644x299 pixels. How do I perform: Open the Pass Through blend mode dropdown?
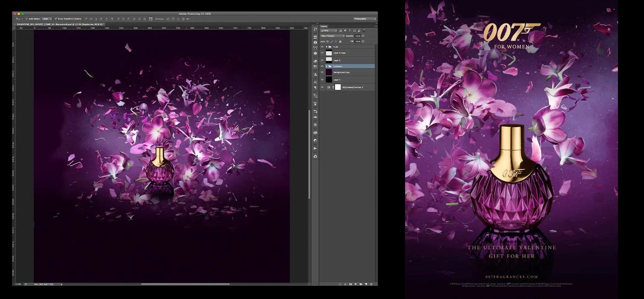(332, 36)
